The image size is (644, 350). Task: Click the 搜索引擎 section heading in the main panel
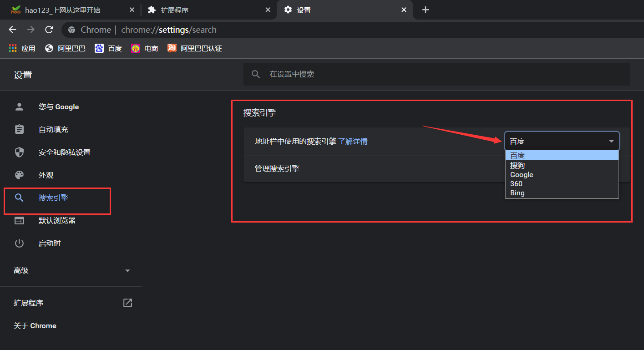260,113
